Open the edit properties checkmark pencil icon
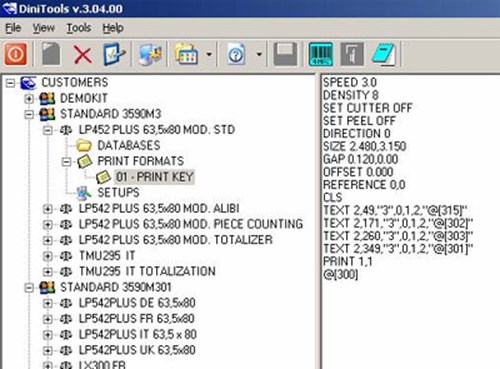500x369 pixels. click(x=114, y=54)
